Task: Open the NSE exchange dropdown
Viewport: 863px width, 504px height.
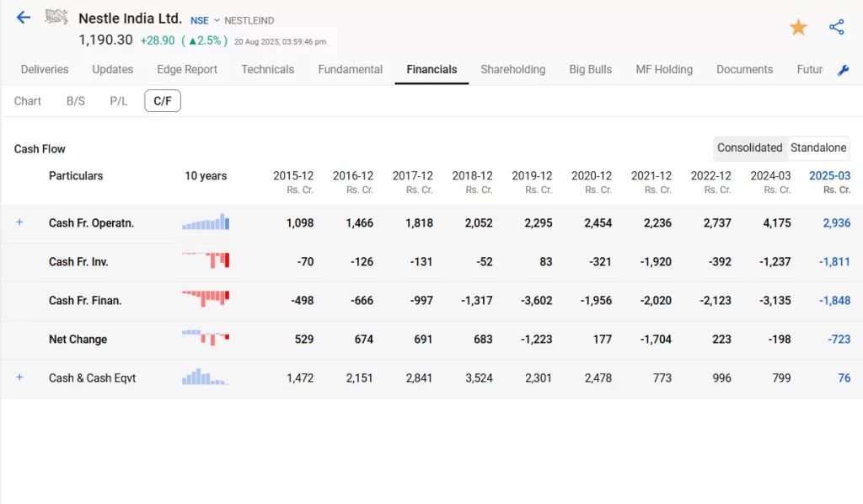Action: [x=205, y=20]
